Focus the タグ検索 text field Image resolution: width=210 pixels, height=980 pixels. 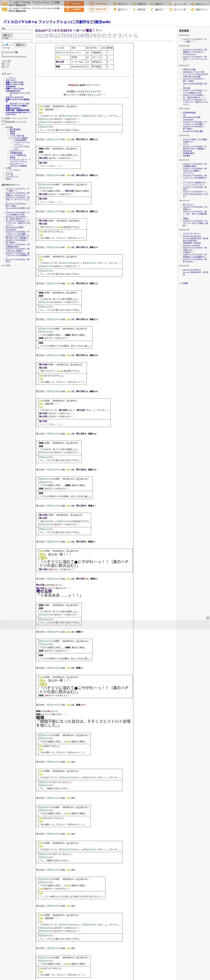click(16, 41)
